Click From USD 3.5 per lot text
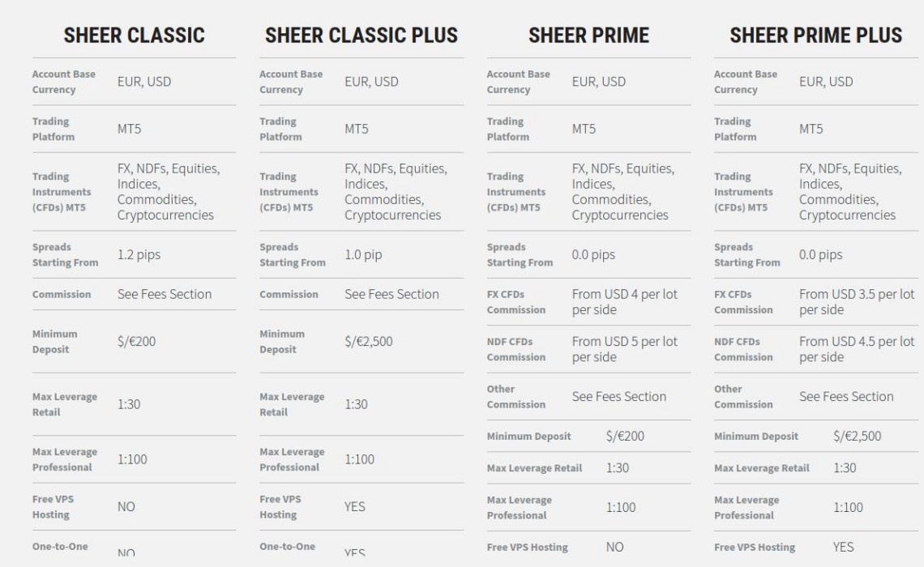The height and width of the screenshot is (567, 924). click(857, 294)
